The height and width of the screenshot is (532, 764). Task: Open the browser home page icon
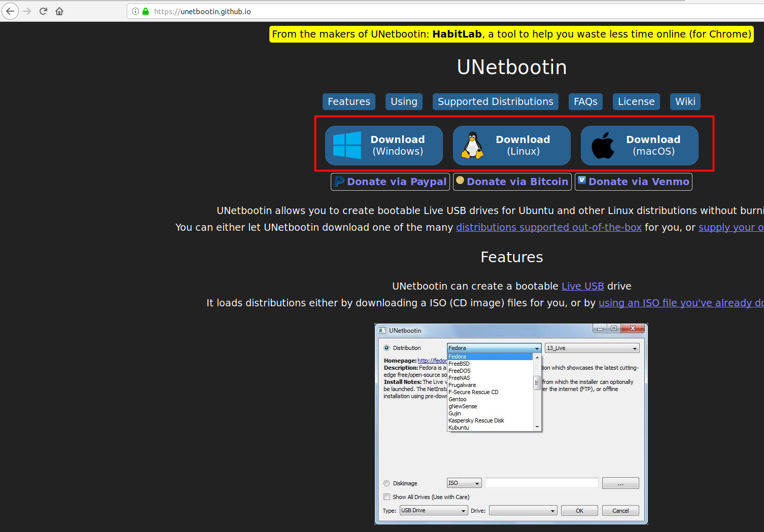(59, 11)
